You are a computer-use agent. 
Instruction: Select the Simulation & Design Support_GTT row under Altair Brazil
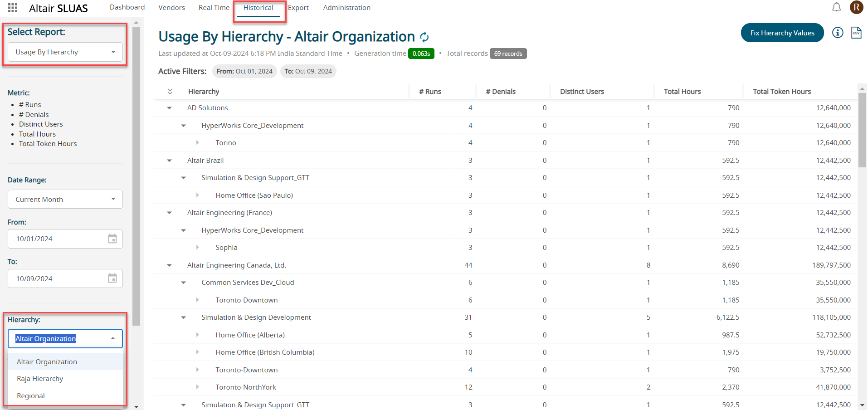point(505,178)
